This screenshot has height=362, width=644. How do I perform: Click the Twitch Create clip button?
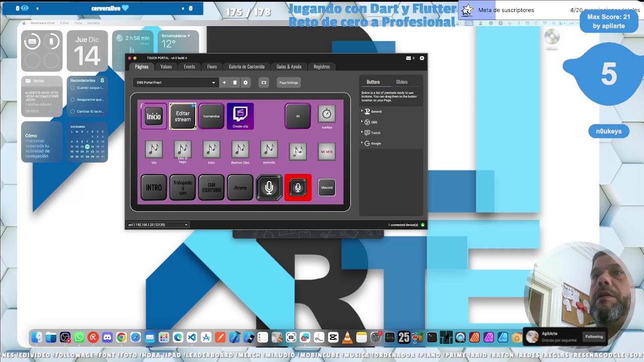[240, 116]
